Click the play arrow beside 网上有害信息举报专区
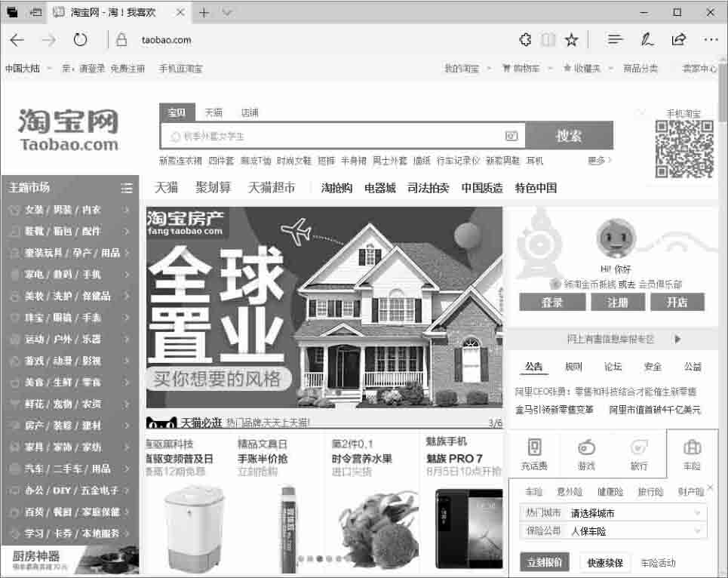Viewport: 728px width, 578px height. pos(678,339)
